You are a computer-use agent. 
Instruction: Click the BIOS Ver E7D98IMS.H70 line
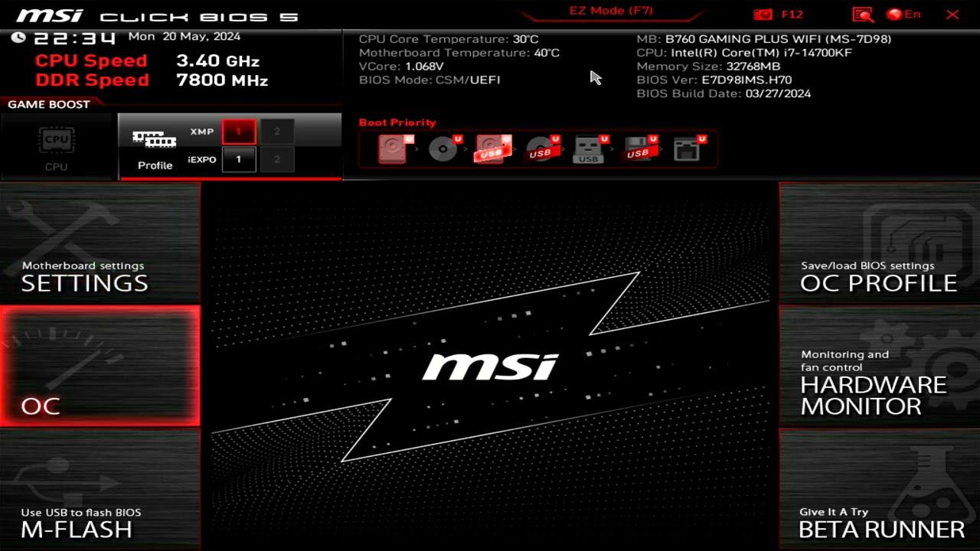[x=714, y=80]
